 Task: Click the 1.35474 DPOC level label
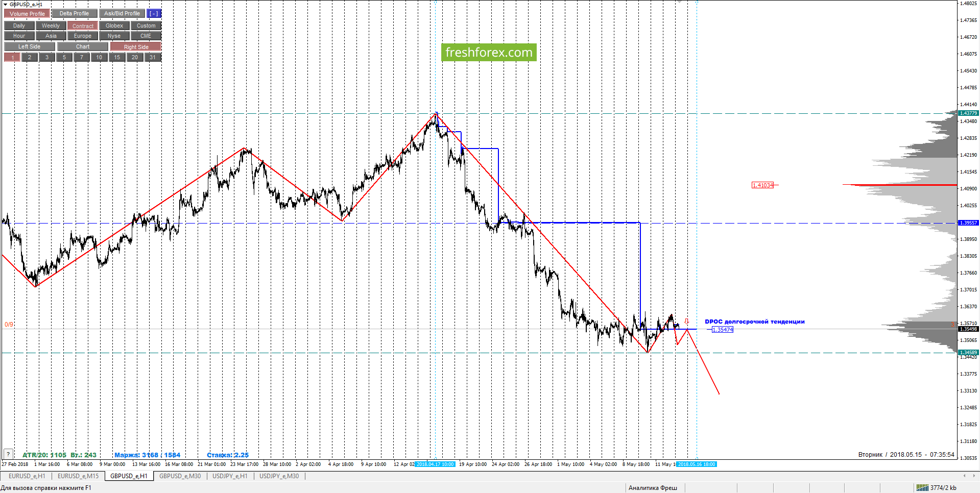pos(723,330)
